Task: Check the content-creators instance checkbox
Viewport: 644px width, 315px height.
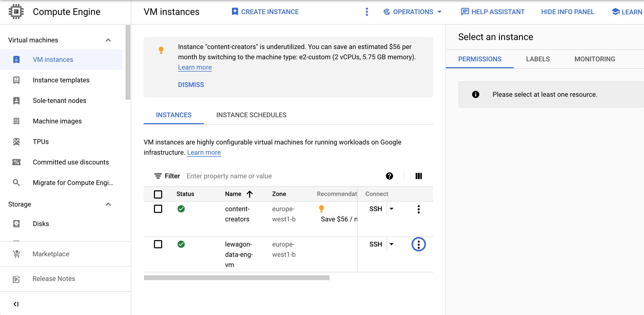Action: tap(158, 209)
